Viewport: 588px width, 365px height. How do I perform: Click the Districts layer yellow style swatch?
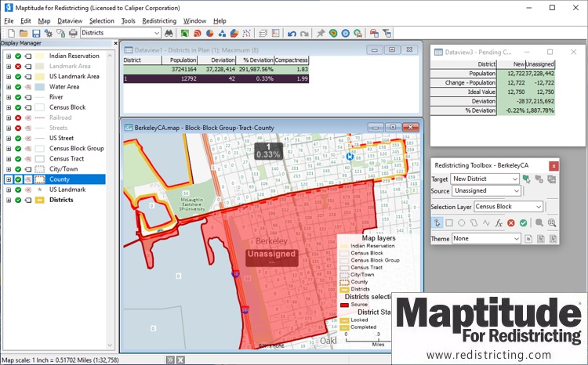[38, 200]
